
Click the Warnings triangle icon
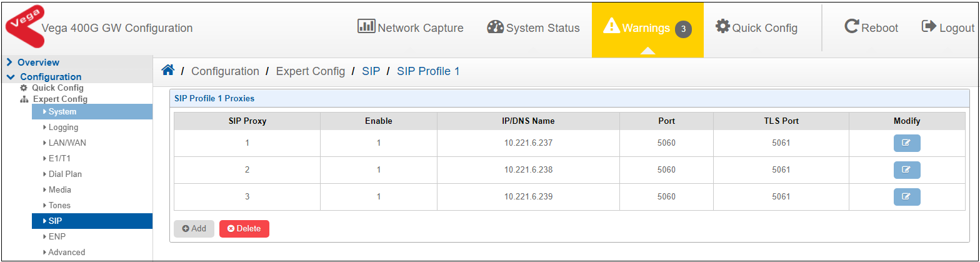(x=611, y=27)
